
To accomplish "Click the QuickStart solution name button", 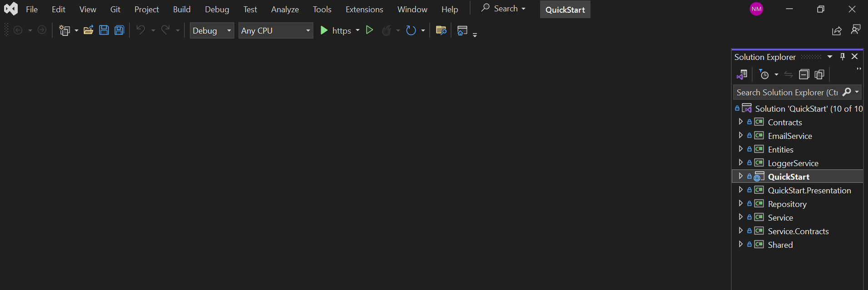I will (565, 10).
